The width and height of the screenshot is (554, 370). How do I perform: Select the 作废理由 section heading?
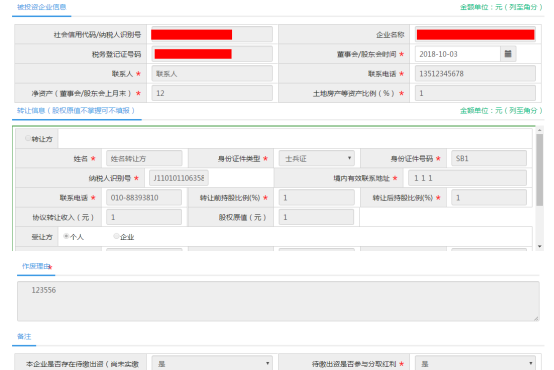tap(36, 266)
